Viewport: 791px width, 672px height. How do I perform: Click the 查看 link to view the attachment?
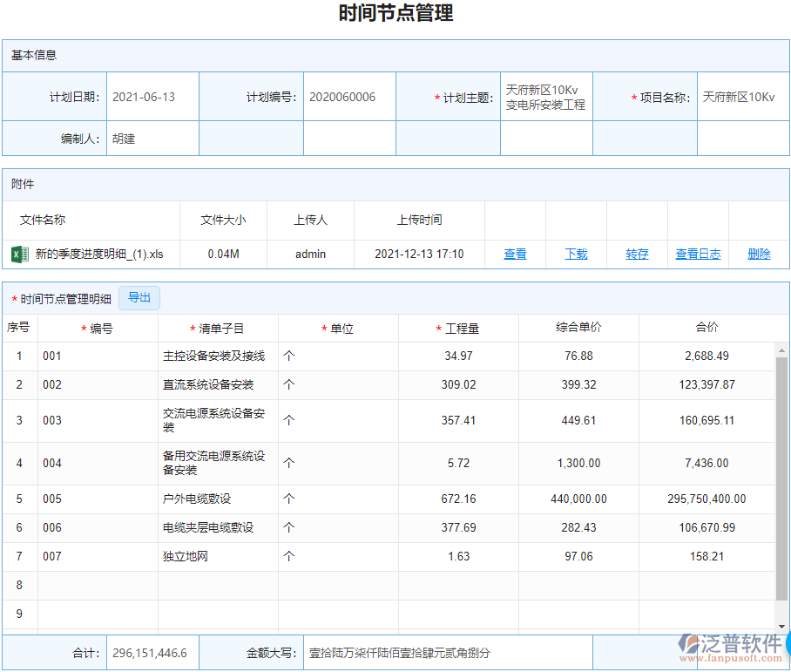(516, 254)
